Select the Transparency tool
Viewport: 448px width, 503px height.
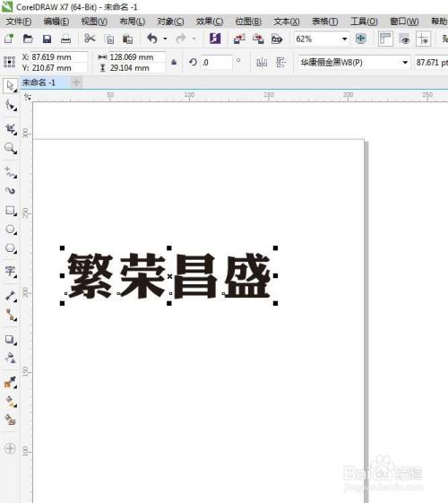(x=10, y=358)
